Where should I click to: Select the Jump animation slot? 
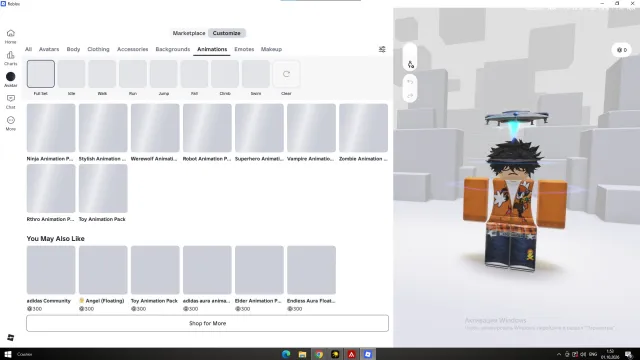tap(164, 74)
